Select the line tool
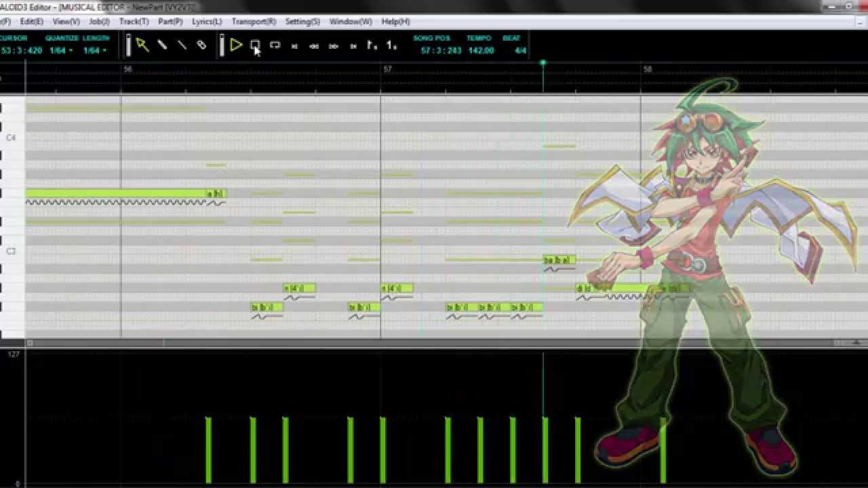This screenshot has width=868, height=488. pos(182,45)
